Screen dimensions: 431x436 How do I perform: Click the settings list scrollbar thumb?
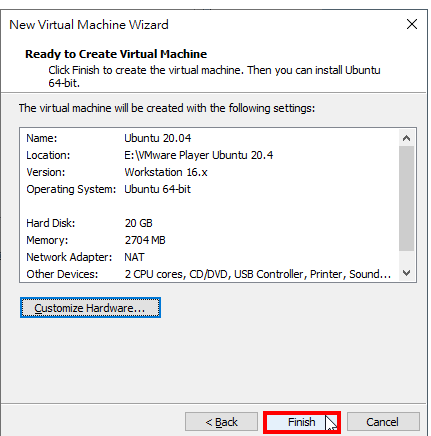406,198
